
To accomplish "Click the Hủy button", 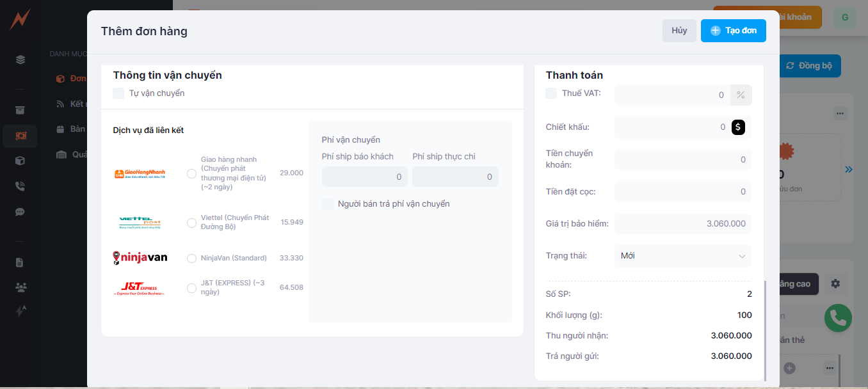I will 679,31.
